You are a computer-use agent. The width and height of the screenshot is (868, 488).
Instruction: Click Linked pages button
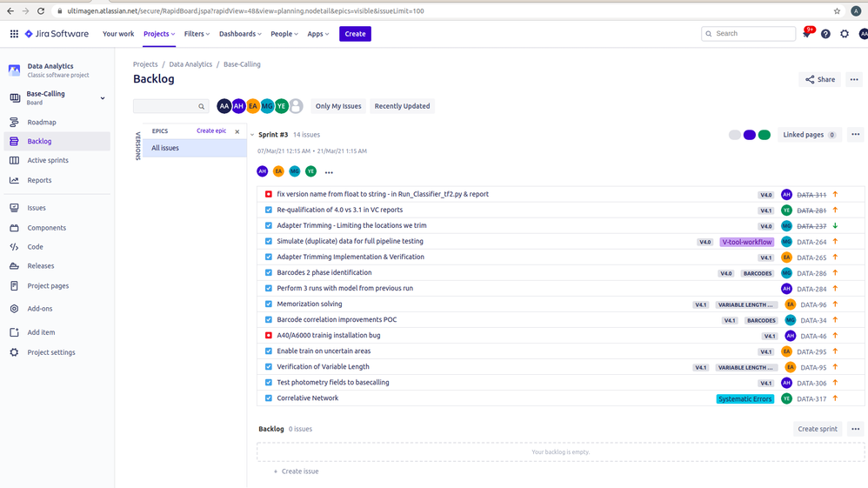[x=809, y=135]
